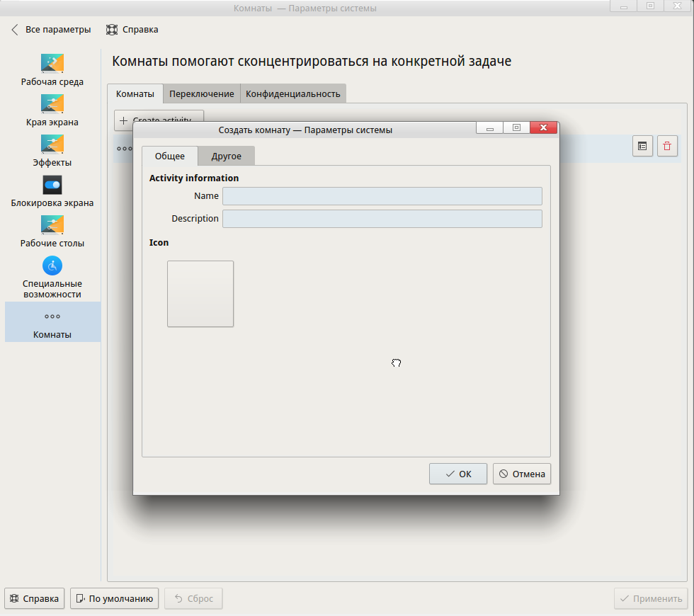Screen dimensions: 694x616
Task: Click Все параметры text link
Action: [58, 30]
